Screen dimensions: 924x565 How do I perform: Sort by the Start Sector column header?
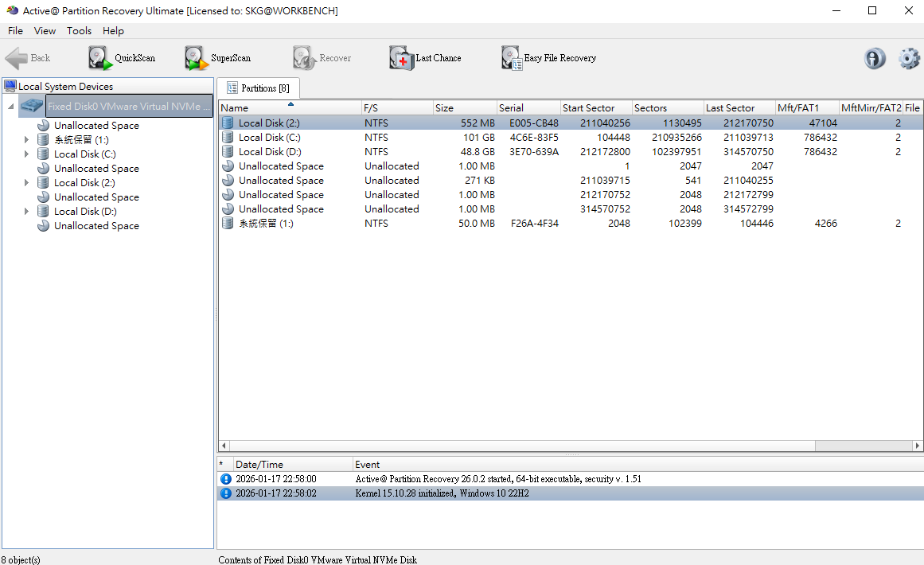pos(596,107)
